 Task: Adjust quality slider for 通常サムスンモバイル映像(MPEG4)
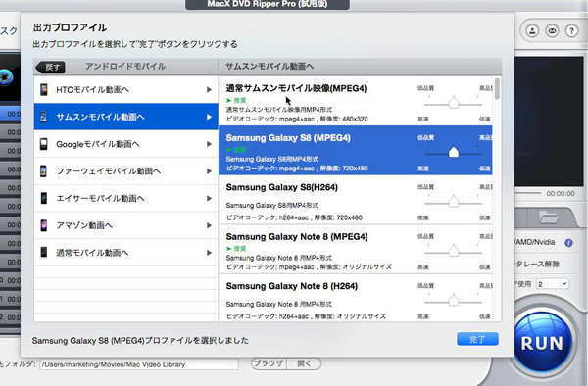(454, 103)
